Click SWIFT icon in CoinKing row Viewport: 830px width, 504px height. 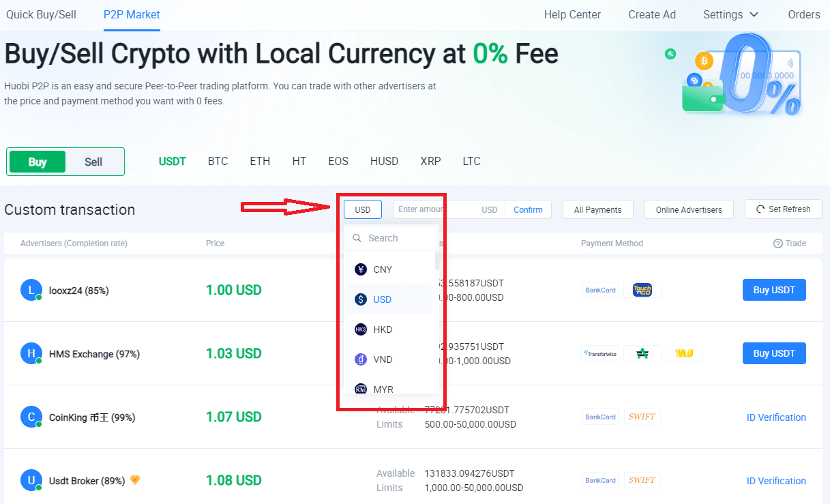pos(642,417)
